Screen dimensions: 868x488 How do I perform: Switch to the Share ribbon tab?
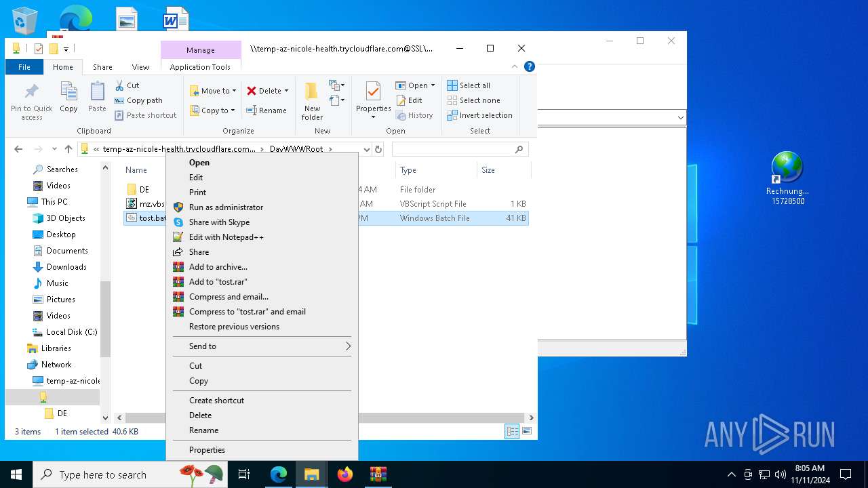(x=102, y=67)
